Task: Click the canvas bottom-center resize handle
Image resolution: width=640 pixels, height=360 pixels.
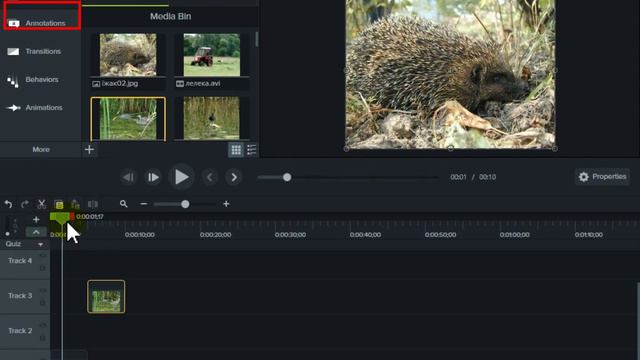Action: click(x=451, y=149)
